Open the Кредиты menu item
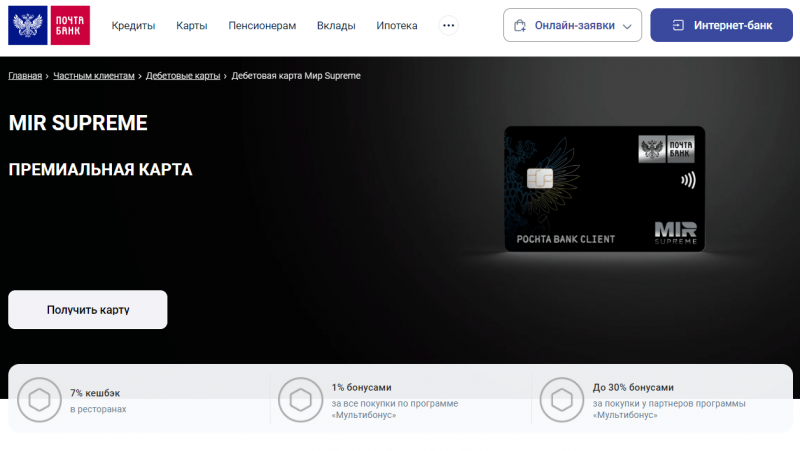Image resolution: width=800 pixels, height=451 pixels. (x=133, y=25)
